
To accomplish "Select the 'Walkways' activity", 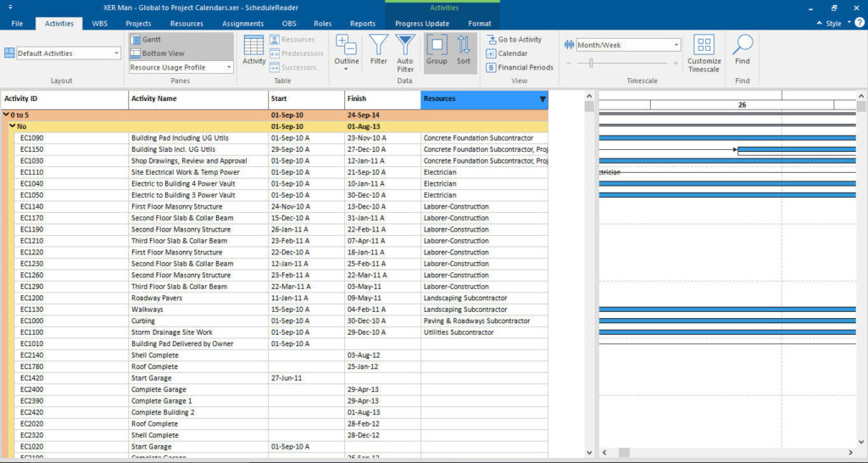I will tap(147, 310).
